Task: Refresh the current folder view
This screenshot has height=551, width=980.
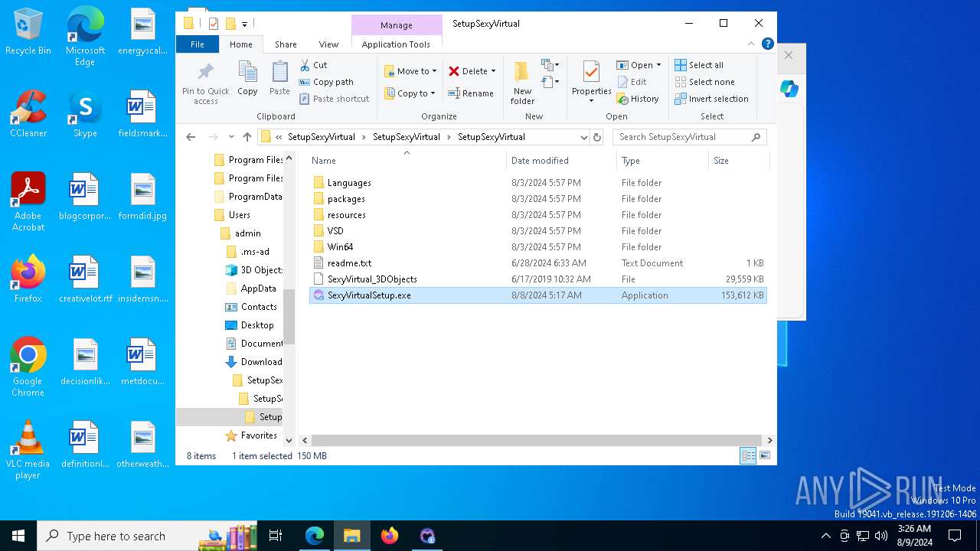Action: point(597,137)
